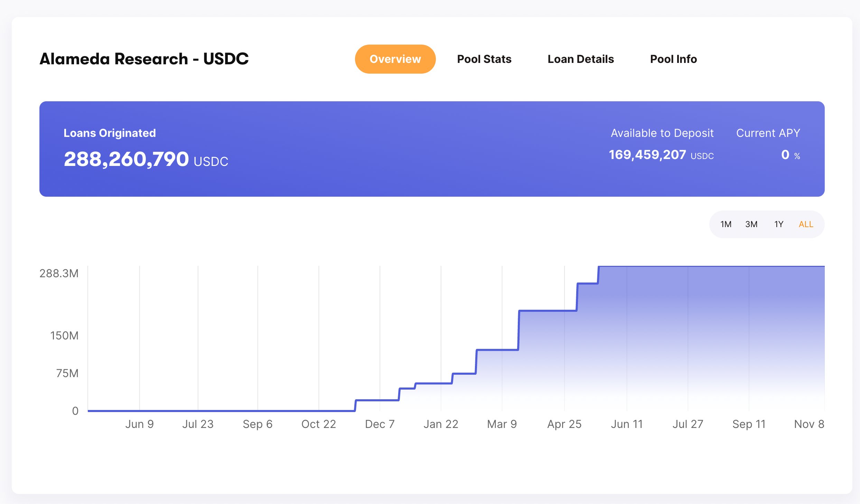Set chart range to 1M
The height and width of the screenshot is (504, 860).
pyautogui.click(x=726, y=224)
